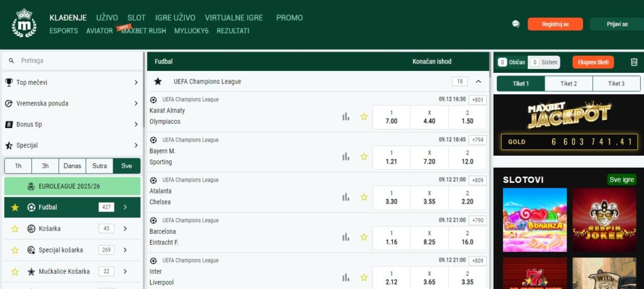Open the SLOT menu item
644x289 pixels.
(136, 18)
